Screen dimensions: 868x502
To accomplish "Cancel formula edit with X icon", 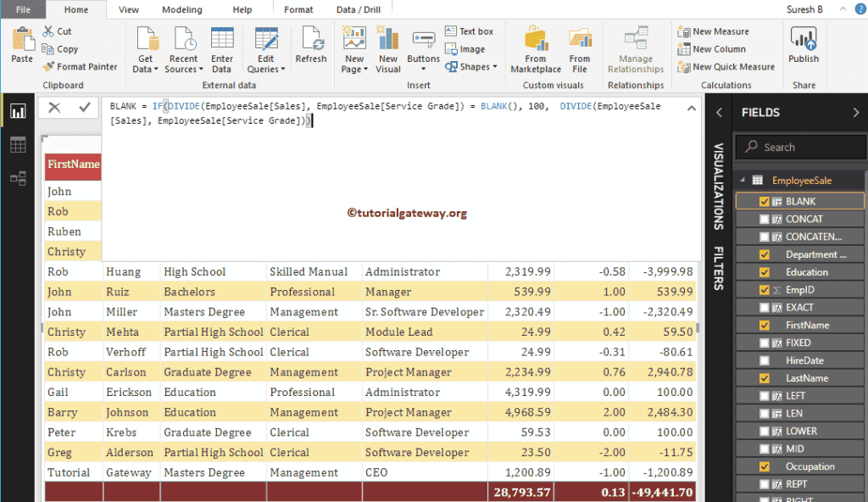I will point(54,108).
